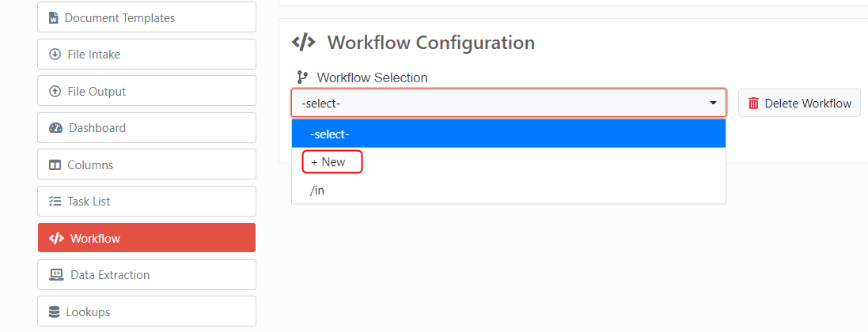Screen dimensions: 868x332
Task: Click the Workflow Selection combo box field
Action: coord(509,103)
